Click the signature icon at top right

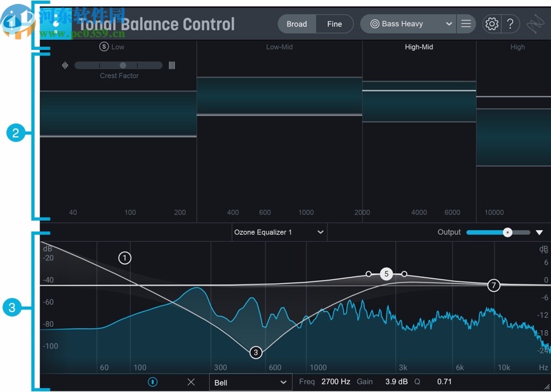pyautogui.click(x=538, y=23)
